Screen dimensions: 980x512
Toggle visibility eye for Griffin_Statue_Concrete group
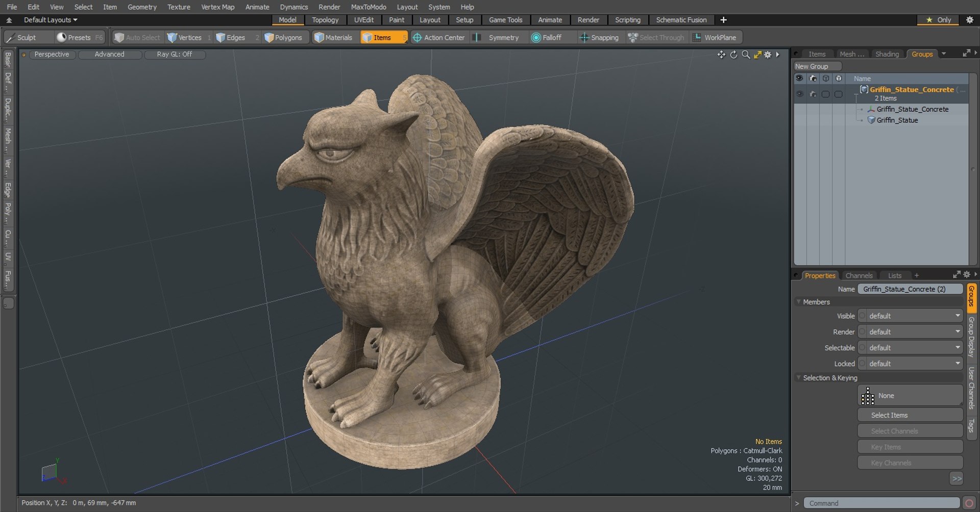pos(799,94)
